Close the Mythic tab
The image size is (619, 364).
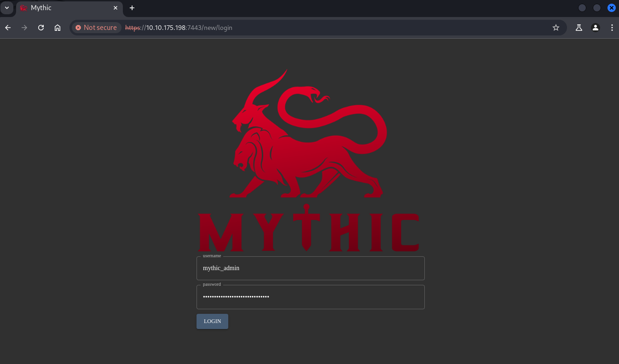coord(116,8)
